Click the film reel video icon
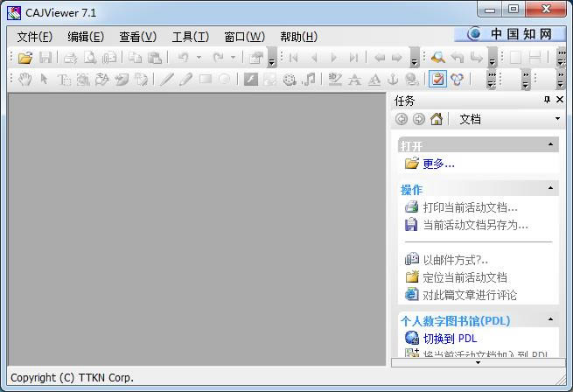The image size is (573, 392). click(x=290, y=79)
